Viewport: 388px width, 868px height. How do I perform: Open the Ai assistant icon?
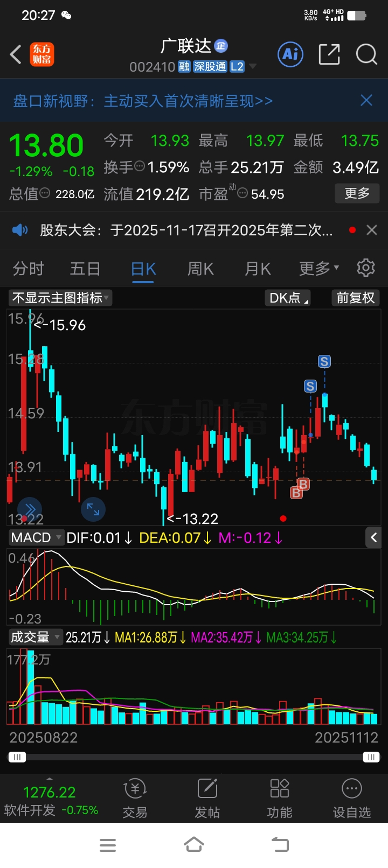[290, 54]
